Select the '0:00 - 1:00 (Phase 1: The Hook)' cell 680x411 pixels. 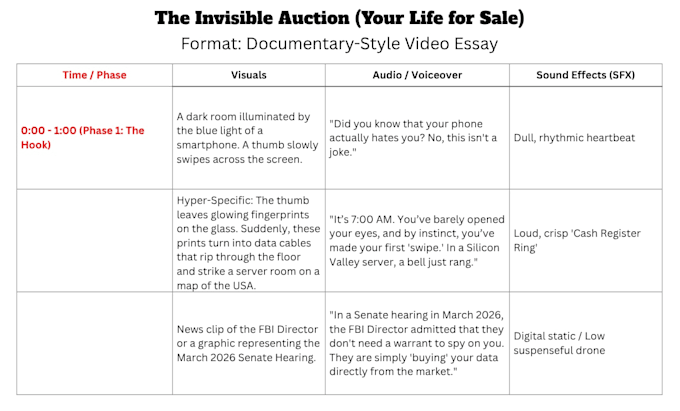coord(95,137)
